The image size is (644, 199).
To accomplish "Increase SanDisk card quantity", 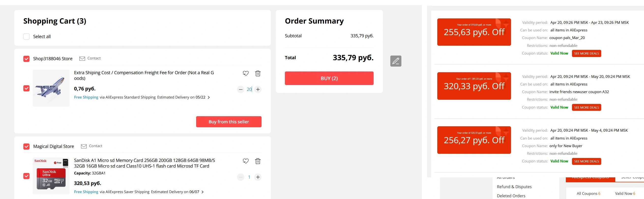I will (x=258, y=177).
